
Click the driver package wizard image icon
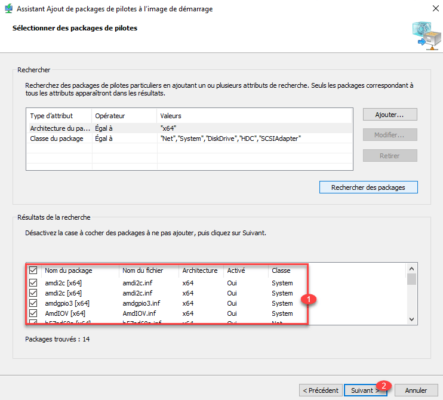[426, 36]
